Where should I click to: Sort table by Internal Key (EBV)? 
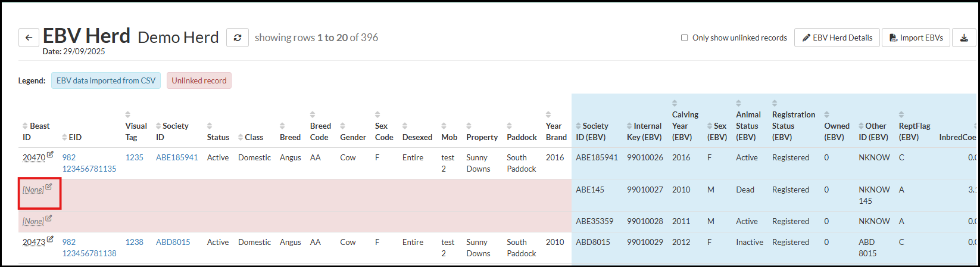629,126
